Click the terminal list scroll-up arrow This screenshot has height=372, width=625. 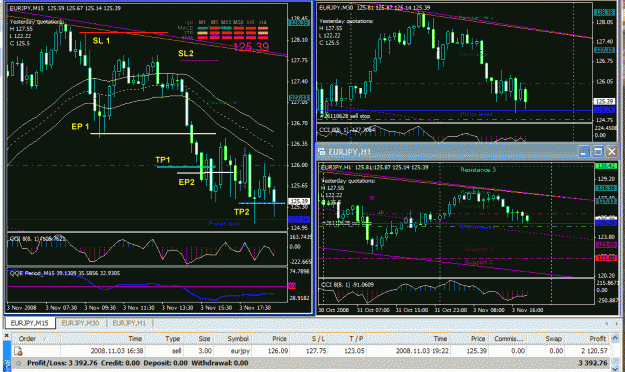[615, 338]
